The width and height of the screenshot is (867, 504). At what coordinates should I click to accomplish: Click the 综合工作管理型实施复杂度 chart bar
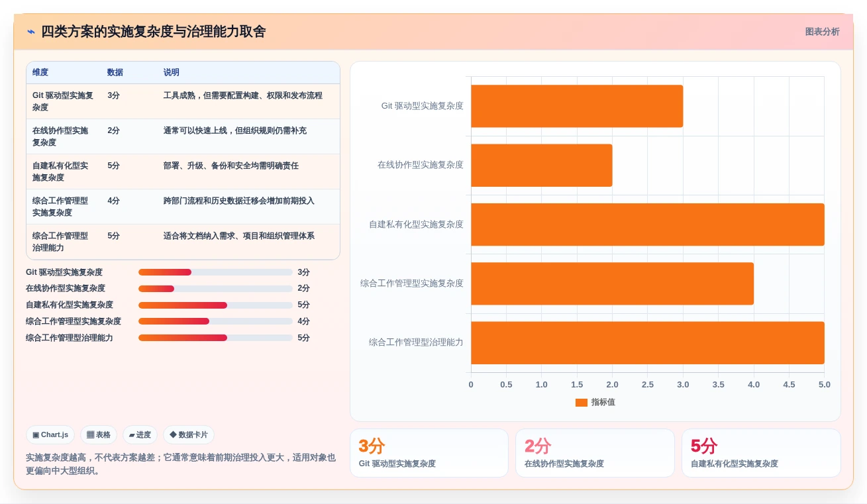point(613,283)
